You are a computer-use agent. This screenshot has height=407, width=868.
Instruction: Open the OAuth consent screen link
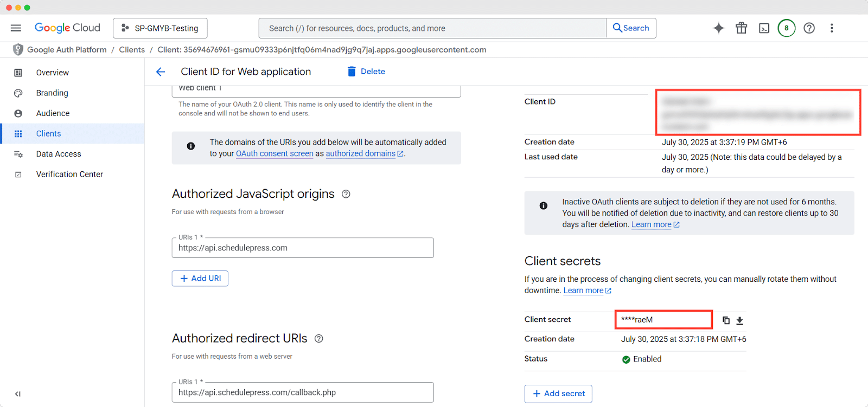click(x=275, y=154)
